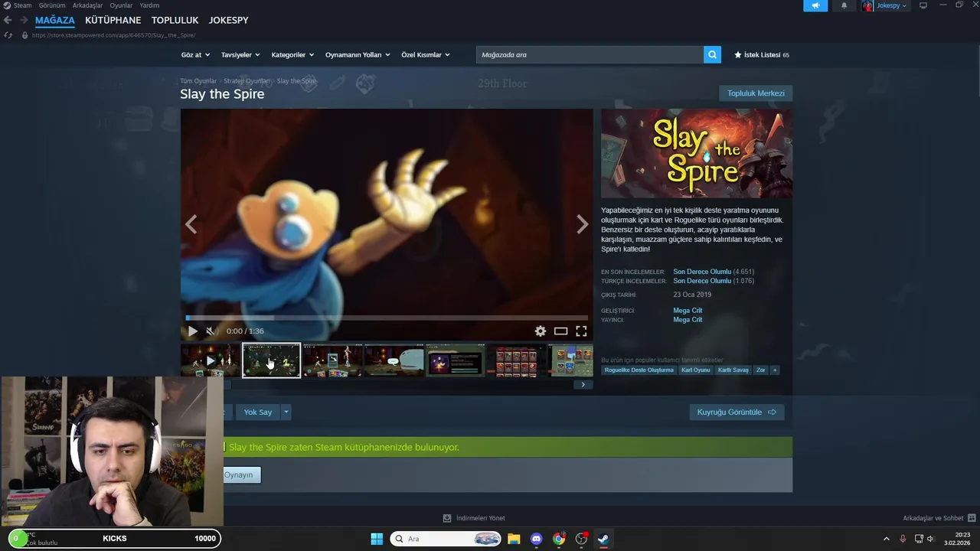Click the thumbnail strip scrollbar
The width and height of the screenshot is (980, 551).
point(387,384)
